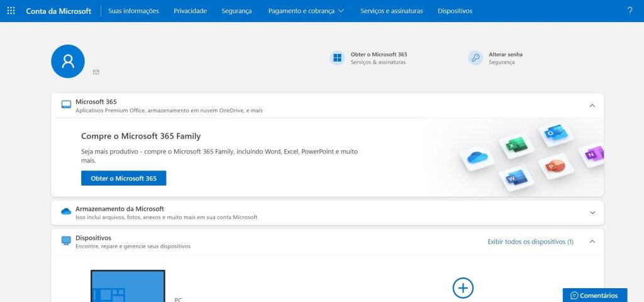The height and width of the screenshot is (302, 644).
Task: Click the Segurança subtitle under Alterar senha
Action: [501, 62]
